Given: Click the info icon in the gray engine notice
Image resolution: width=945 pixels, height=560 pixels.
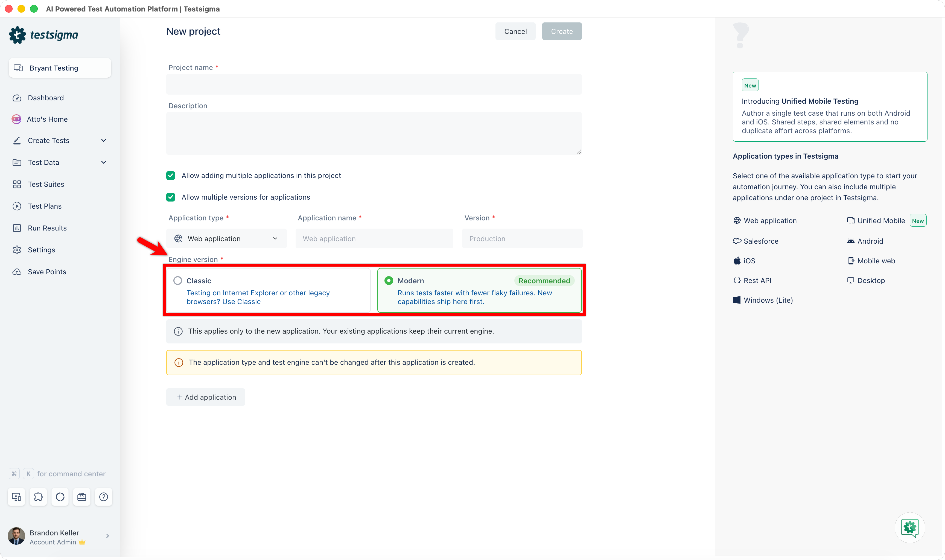Looking at the screenshot, I should [178, 331].
